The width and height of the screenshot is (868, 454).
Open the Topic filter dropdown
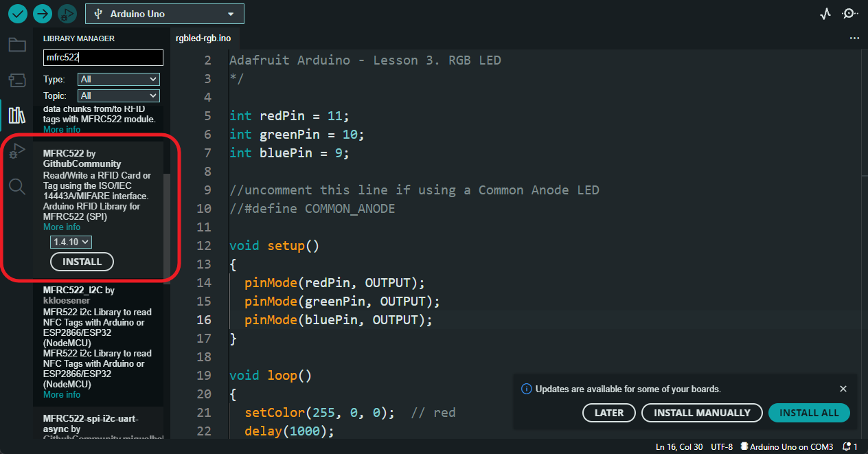119,96
